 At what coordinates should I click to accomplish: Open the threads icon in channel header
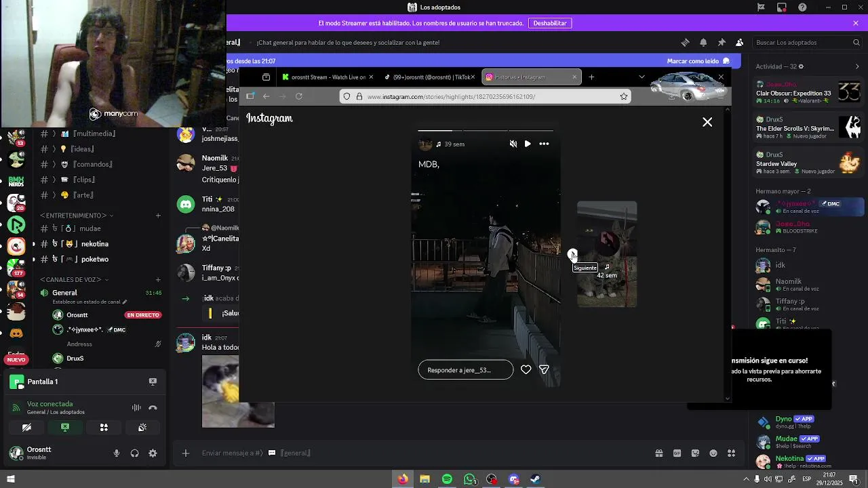tap(685, 42)
